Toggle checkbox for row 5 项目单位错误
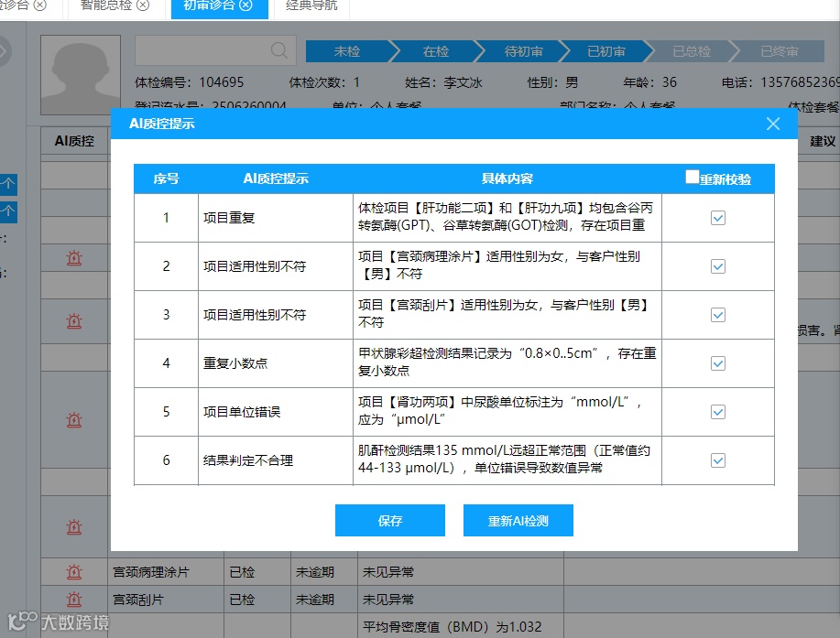Viewport: 840px width, 638px height. pos(718,412)
